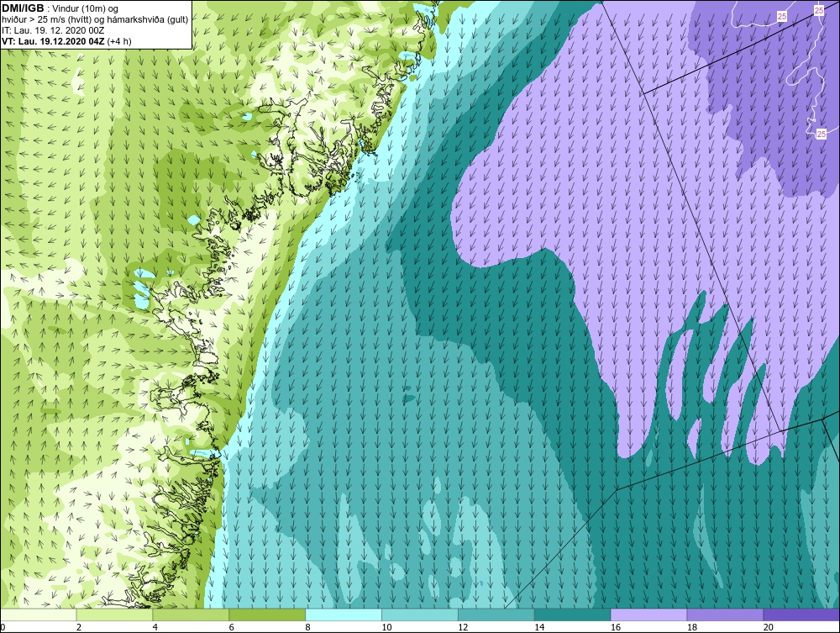840x633 pixels.
Task: Click the legend label '8'
Action: (x=307, y=627)
